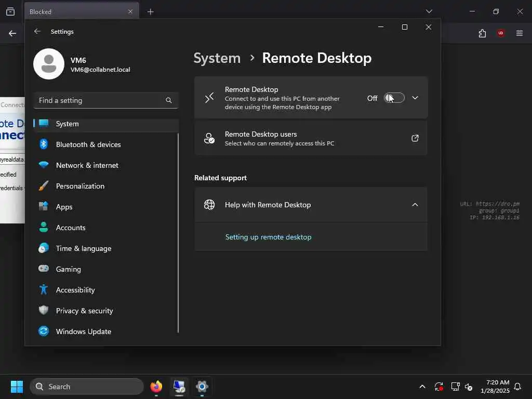The image size is (532, 399).
Task: Click the search magnifier icon in Settings
Action: (169, 100)
